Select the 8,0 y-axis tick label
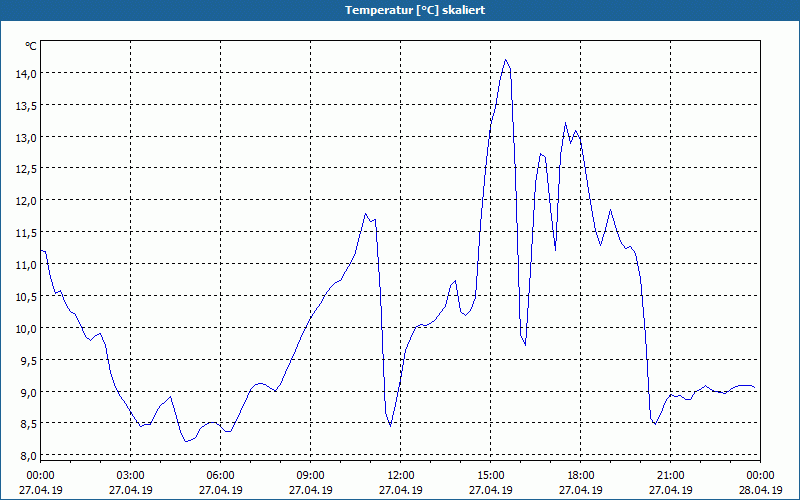 (x=26, y=455)
